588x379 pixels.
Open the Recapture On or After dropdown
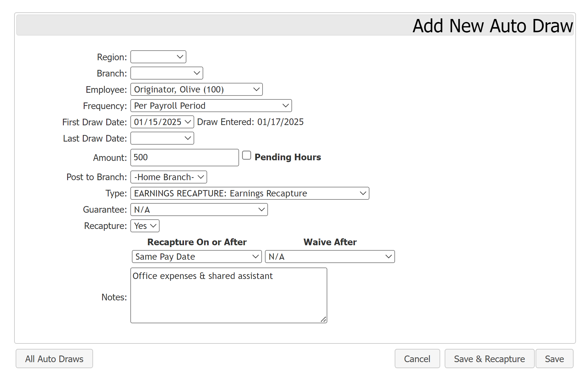pos(197,257)
